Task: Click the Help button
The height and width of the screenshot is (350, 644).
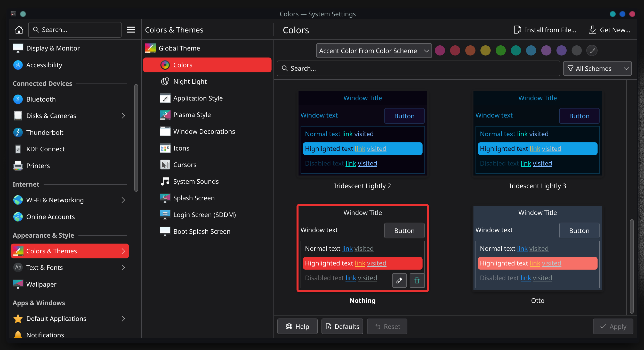Action: [297, 327]
